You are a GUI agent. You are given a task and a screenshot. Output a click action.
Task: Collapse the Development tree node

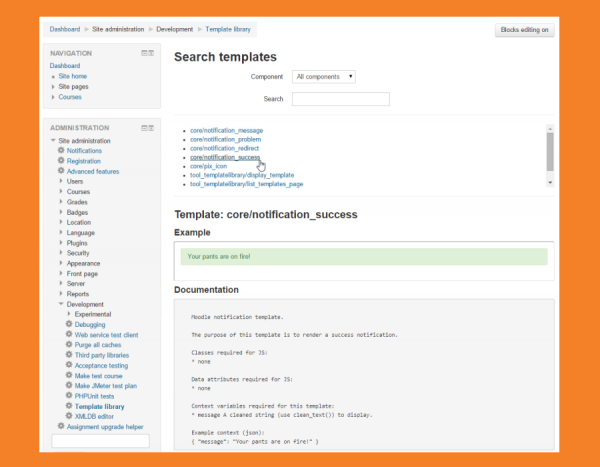pyautogui.click(x=61, y=304)
